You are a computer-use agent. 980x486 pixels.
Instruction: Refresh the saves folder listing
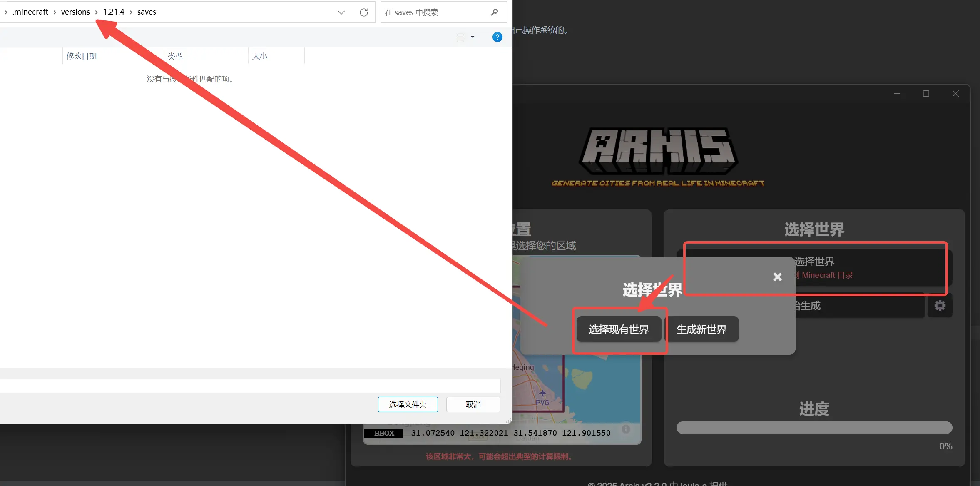coord(364,12)
